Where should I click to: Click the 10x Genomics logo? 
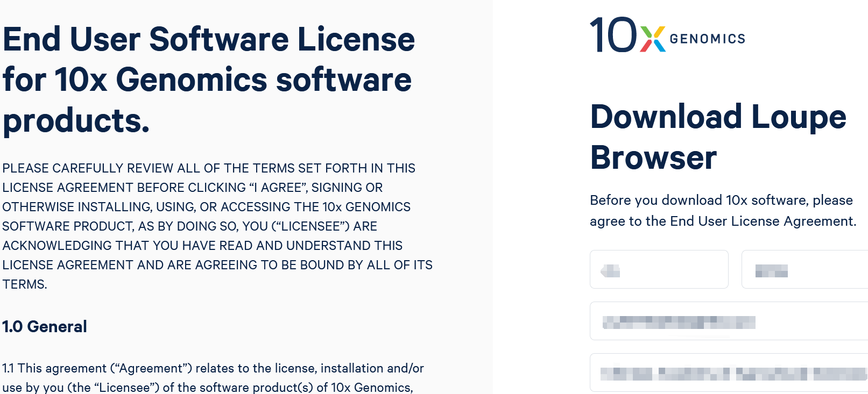[x=668, y=35]
